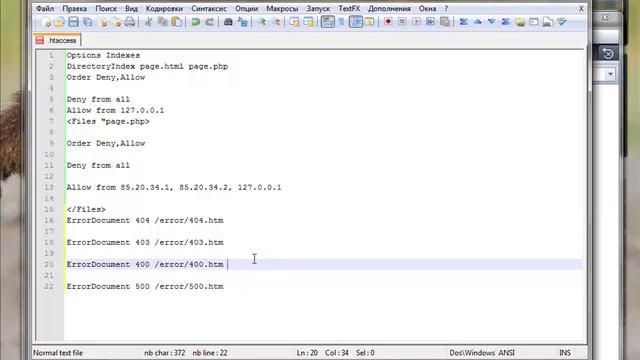Create a new document via toolbar icon
Image resolution: width=640 pixels, height=360 pixels.
pos(46,22)
